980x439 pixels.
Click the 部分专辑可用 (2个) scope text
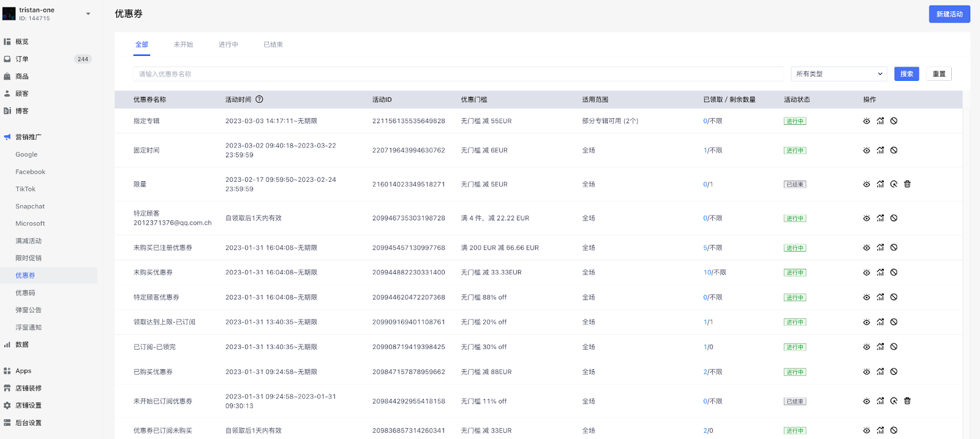click(x=610, y=121)
